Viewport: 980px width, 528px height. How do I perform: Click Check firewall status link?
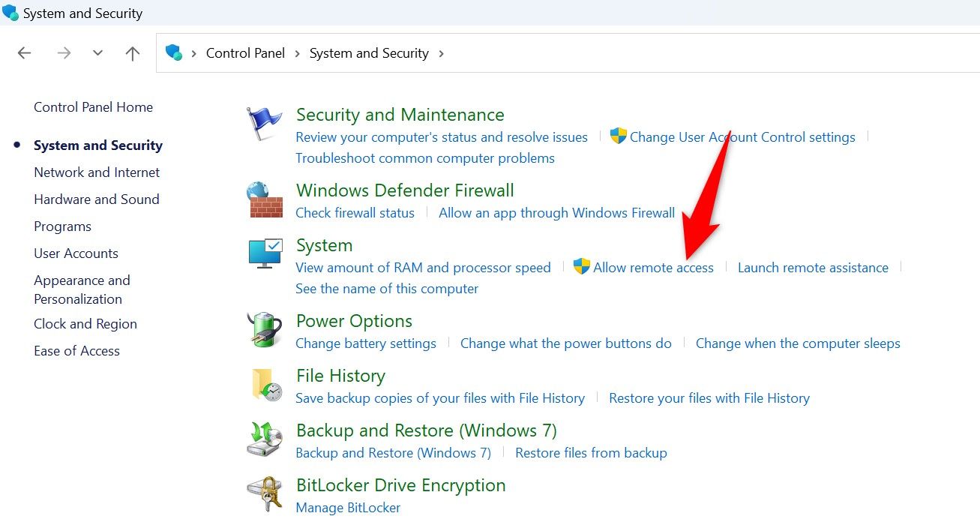pyautogui.click(x=355, y=213)
